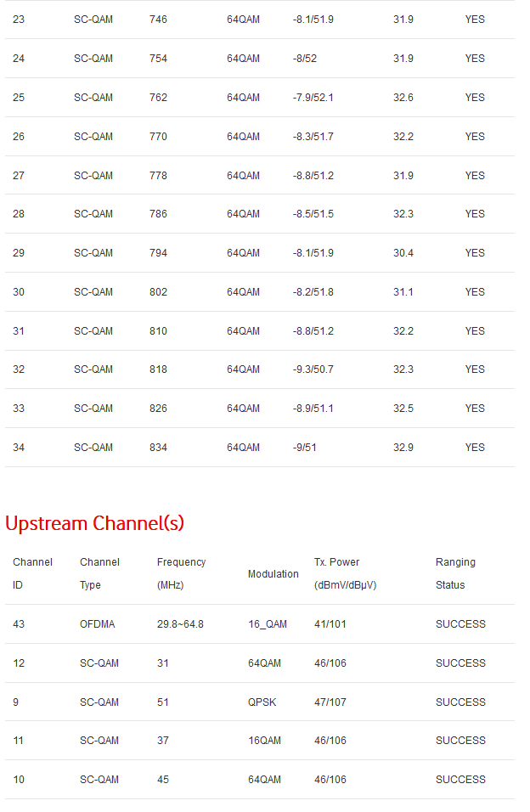Click the Ranging Status column header
Viewport: 530px width, 812px height.
(455, 573)
